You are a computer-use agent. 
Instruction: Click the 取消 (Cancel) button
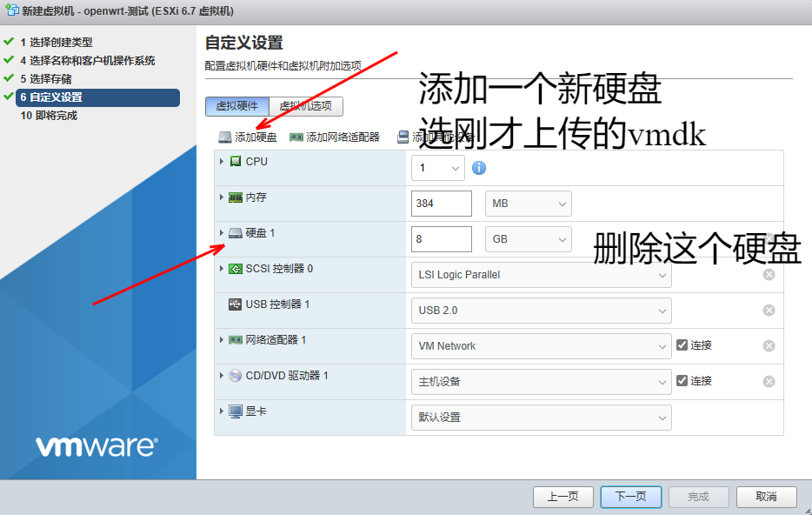tap(767, 497)
